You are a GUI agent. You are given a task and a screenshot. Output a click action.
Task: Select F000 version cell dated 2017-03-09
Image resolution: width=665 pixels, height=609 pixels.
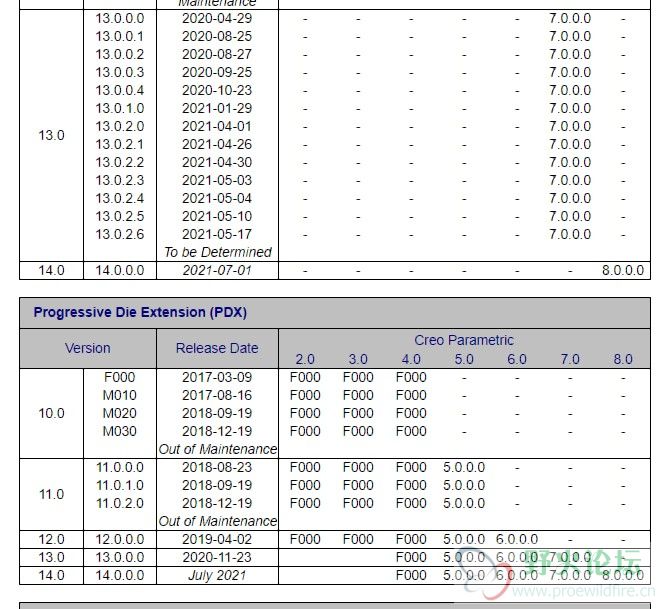tap(120, 377)
